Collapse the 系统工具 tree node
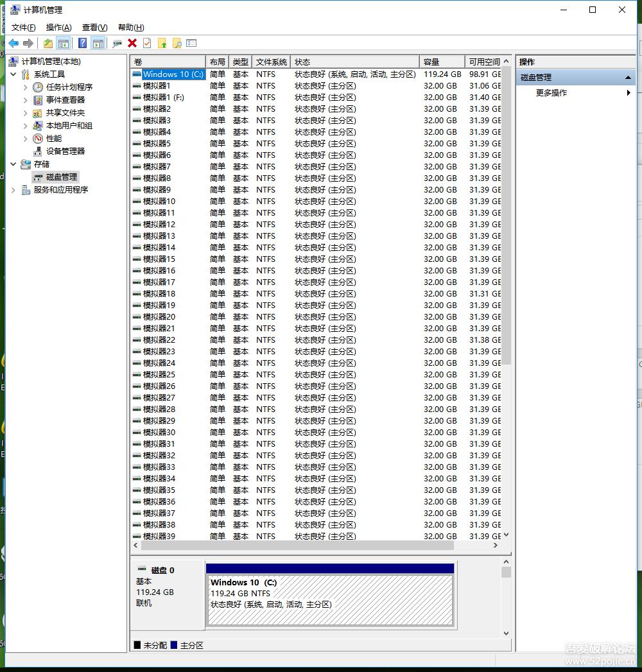642x672 pixels. point(13,74)
